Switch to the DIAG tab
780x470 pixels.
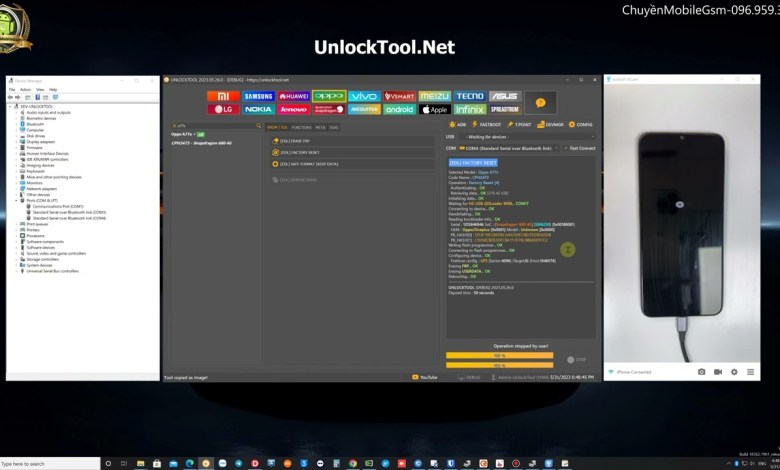coord(334,127)
